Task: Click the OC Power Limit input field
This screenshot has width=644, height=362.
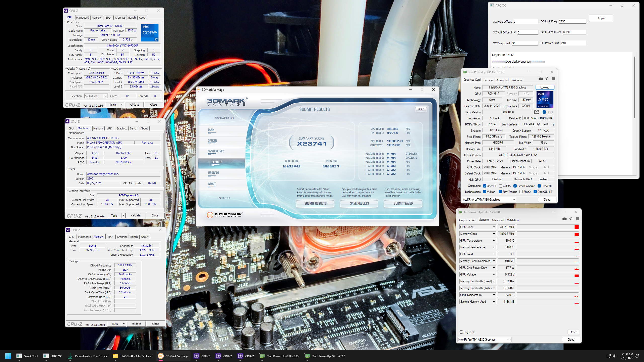Action: 573,43
